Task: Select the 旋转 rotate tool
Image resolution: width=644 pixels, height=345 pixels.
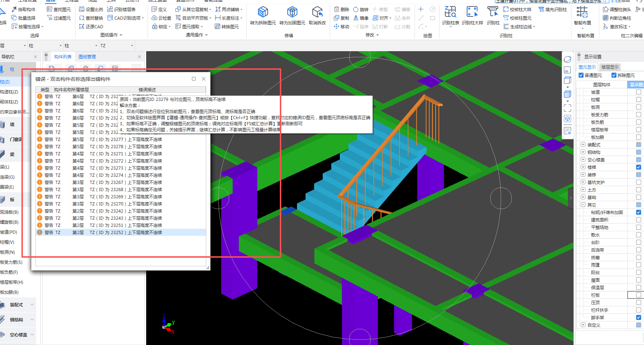Action: (x=361, y=9)
